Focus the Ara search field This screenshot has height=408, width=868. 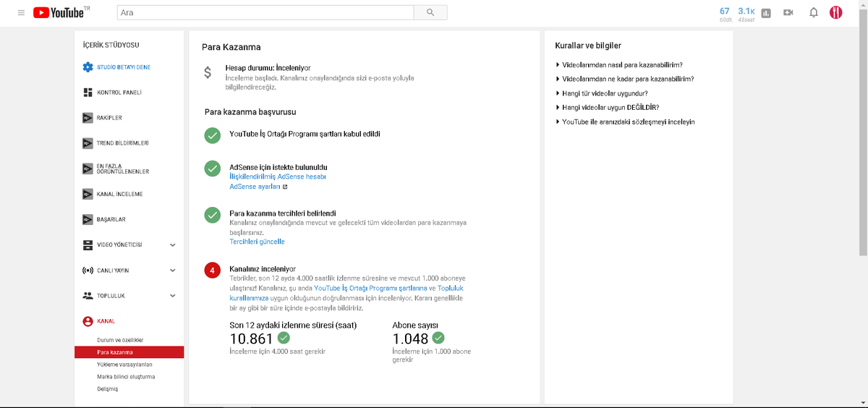point(265,12)
